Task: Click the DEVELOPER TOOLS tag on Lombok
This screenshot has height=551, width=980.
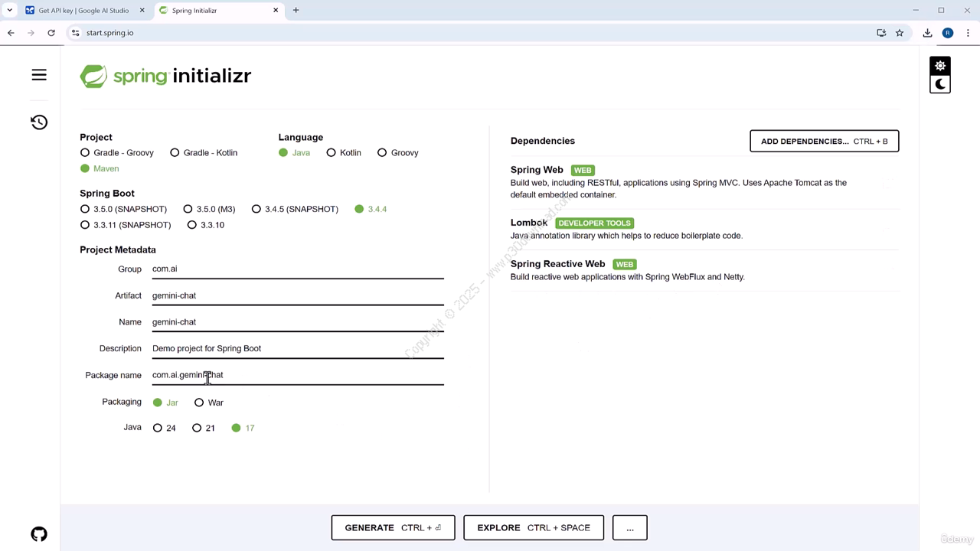Action: click(594, 223)
